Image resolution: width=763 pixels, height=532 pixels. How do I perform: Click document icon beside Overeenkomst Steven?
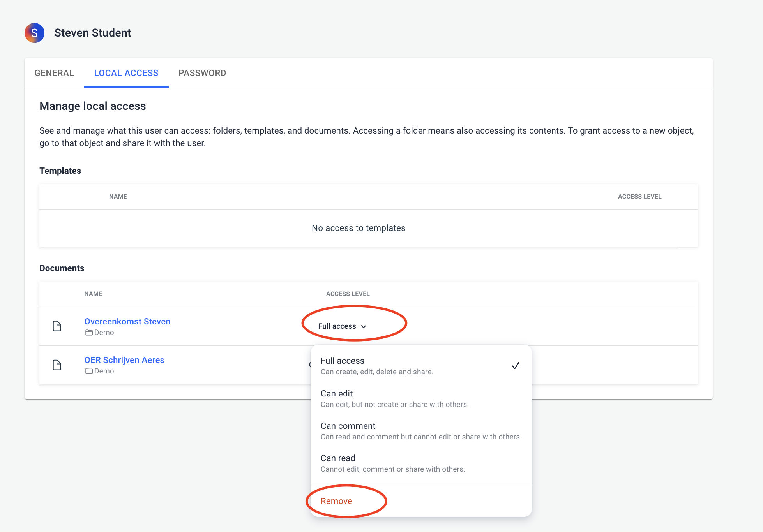[57, 326]
